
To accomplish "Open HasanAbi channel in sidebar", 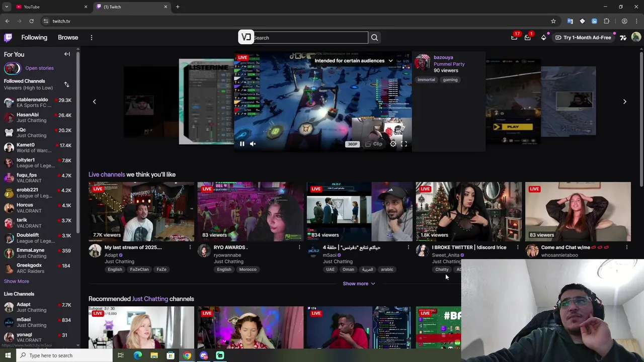I will (x=39, y=118).
